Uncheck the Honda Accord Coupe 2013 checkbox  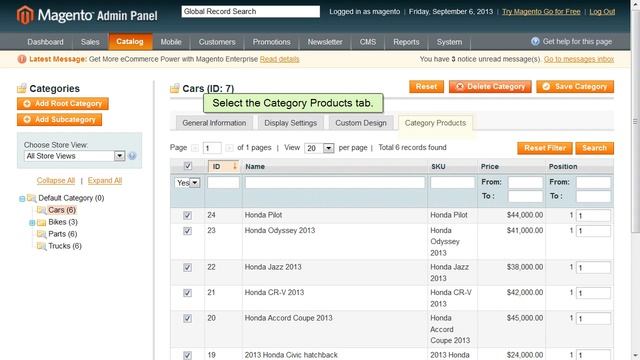pyautogui.click(x=187, y=318)
